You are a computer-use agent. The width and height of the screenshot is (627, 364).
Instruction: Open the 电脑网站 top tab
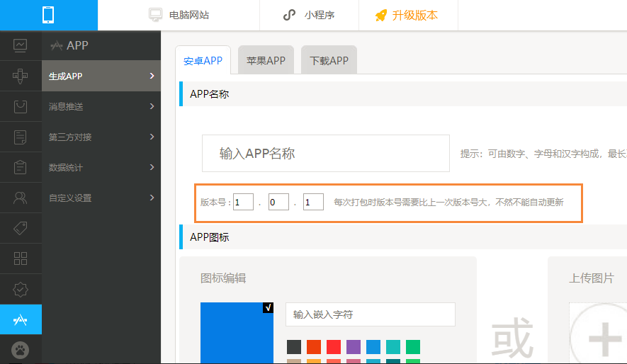179,15
